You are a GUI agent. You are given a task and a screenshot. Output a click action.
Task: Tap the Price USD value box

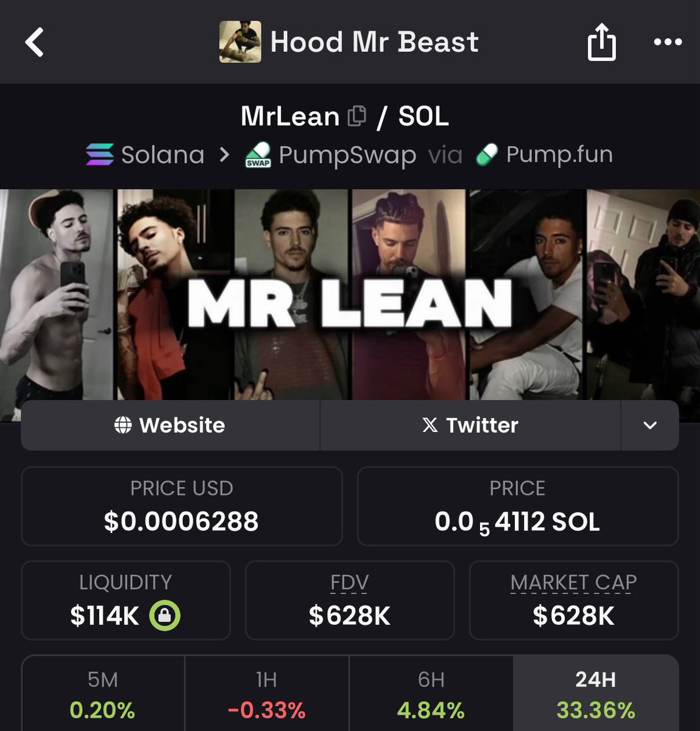tap(182, 506)
